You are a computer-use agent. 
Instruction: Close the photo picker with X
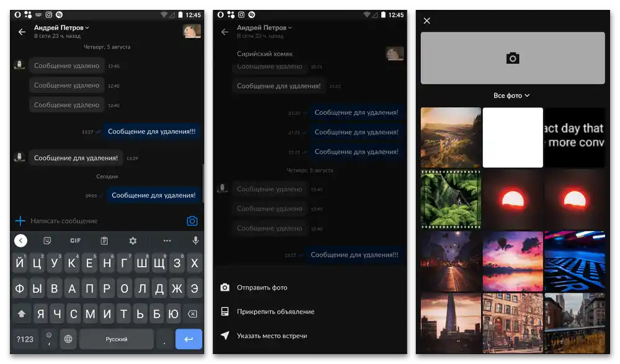pos(427,20)
